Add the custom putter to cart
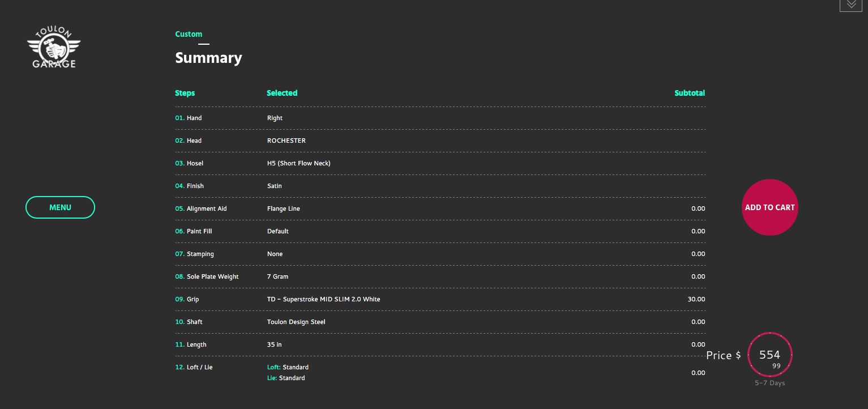Screen dimensions: 868x409 point(769,207)
